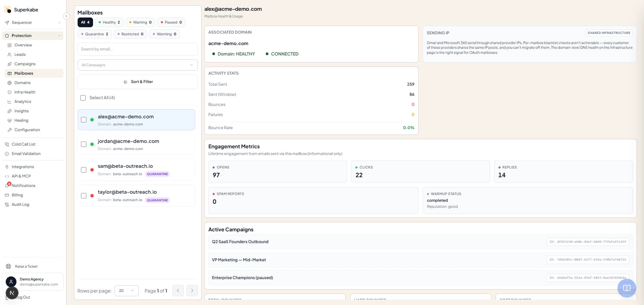Open the All Campaigns dropdown
The image size is (644, 305).
(x=137, y=65)
